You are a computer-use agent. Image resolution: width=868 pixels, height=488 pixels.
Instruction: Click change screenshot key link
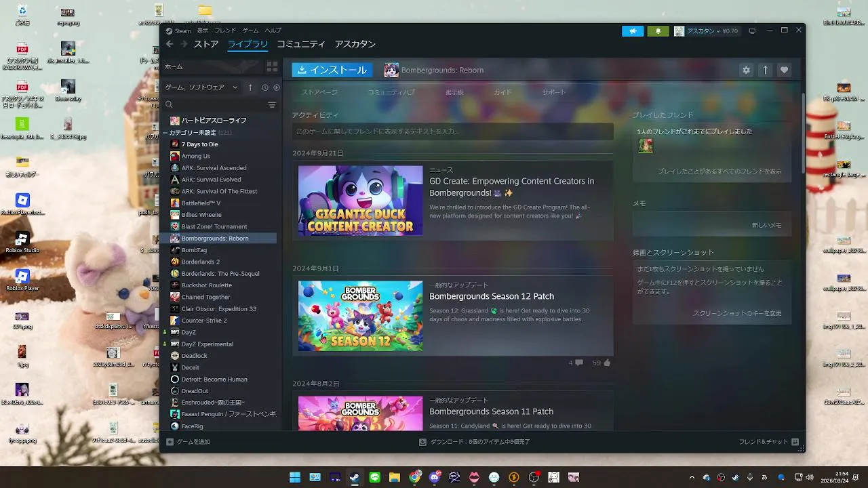tap(737, 313)
